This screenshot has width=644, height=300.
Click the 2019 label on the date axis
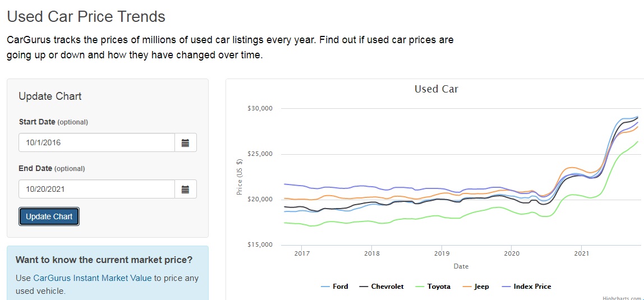click(x=441, y=254)
